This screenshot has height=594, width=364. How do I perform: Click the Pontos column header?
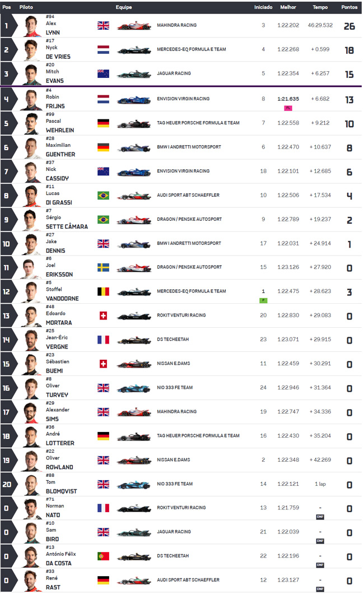pyautogui.click(x=349, y=7)
